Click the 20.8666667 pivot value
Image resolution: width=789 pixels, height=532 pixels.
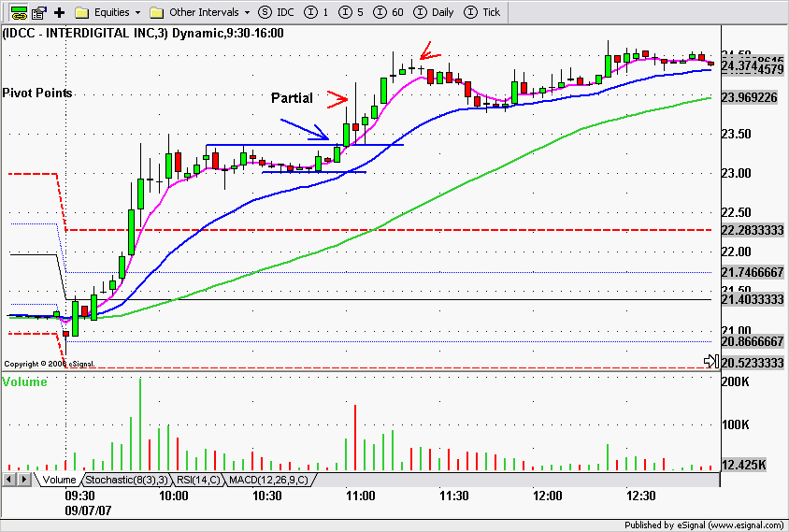pos(753,342)
